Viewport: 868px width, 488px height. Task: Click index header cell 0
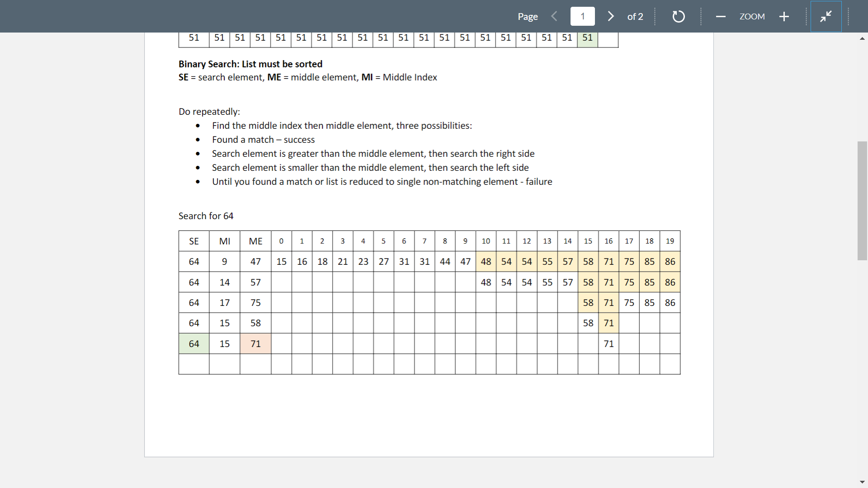[x=281, y=241]
